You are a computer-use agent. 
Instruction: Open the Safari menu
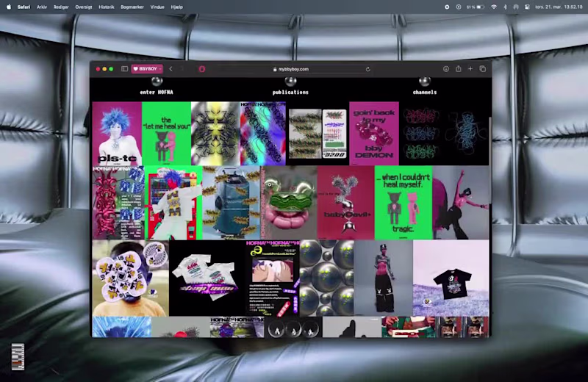click(x=24, y=7)
